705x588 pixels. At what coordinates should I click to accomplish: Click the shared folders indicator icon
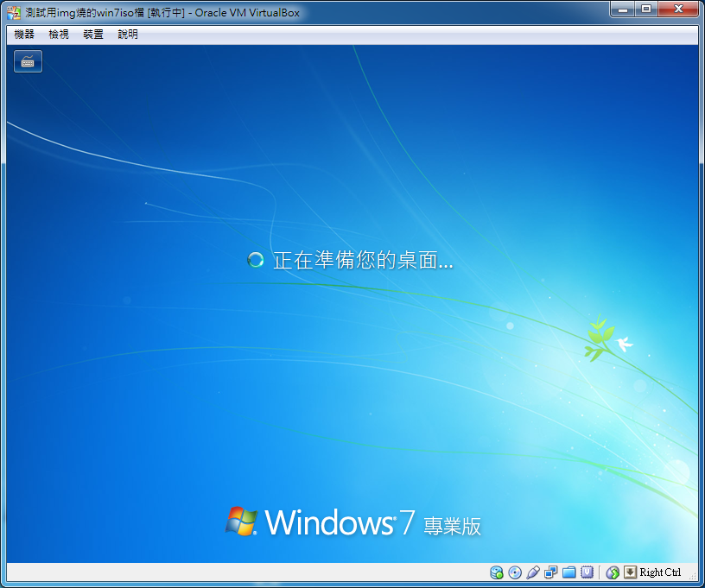[568, 572]
